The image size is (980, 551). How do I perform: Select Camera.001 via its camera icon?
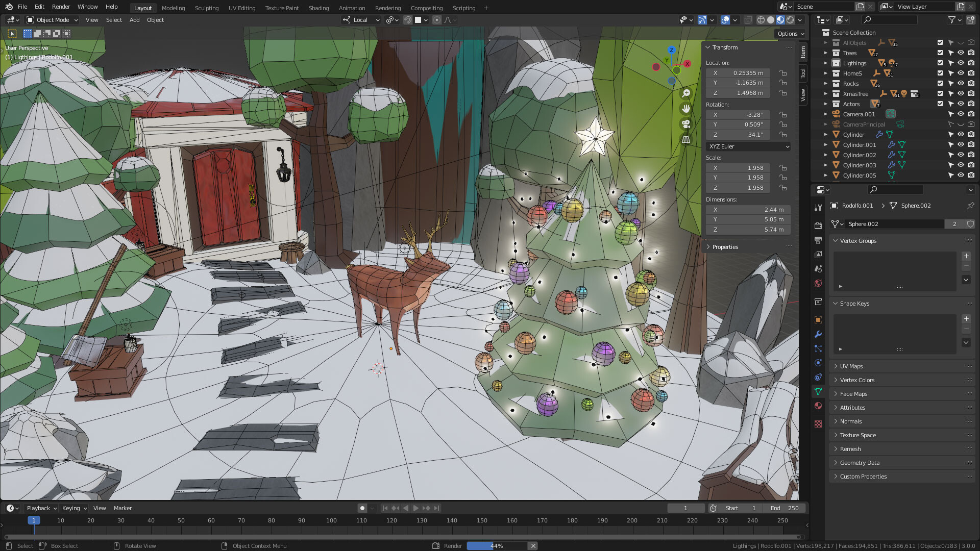coord(837,114)
